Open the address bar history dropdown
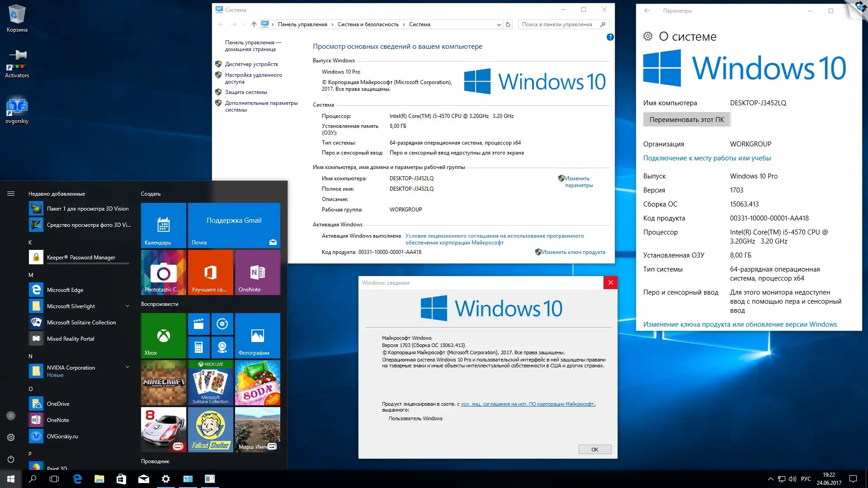 (x=499, y=25)
